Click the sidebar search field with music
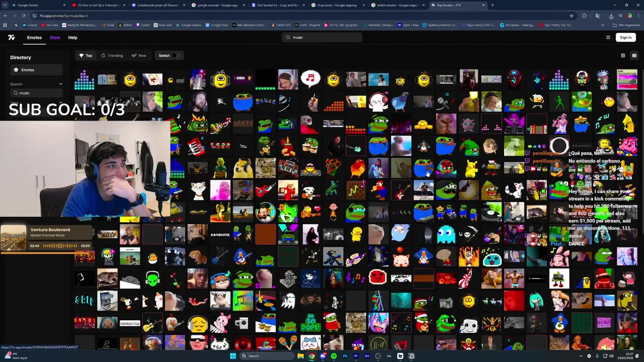Screen dimensions: 644x362 coord(36,93)
